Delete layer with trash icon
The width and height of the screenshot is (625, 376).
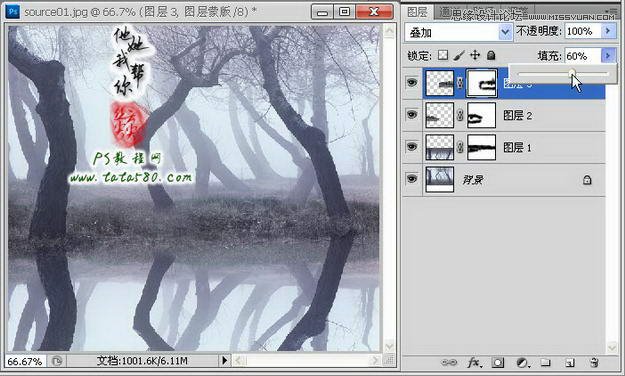594,362
